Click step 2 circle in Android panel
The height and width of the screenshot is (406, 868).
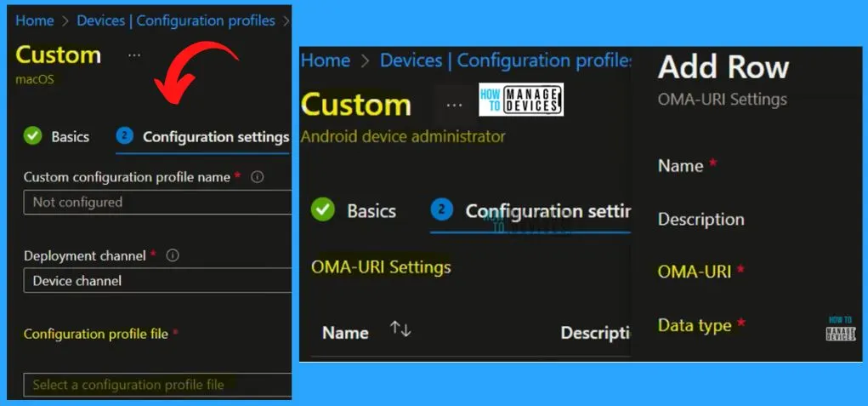pyautogui.click(x=441, y=210)
